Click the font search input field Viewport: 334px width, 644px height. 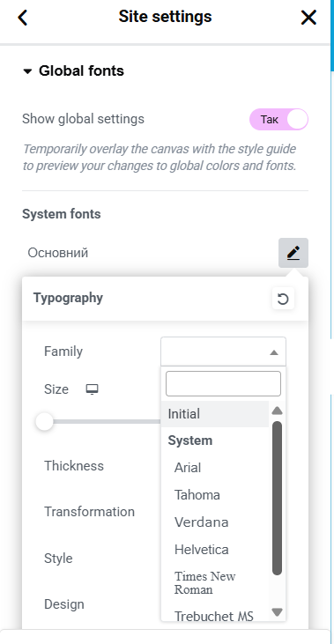(223, 383)
